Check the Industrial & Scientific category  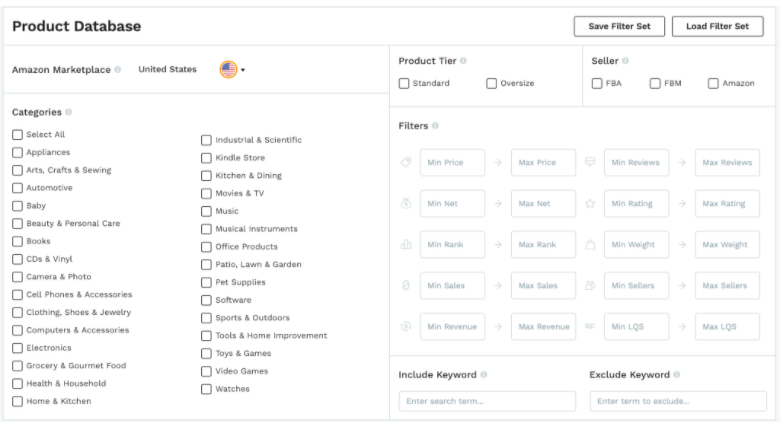(x=206, y=140)
